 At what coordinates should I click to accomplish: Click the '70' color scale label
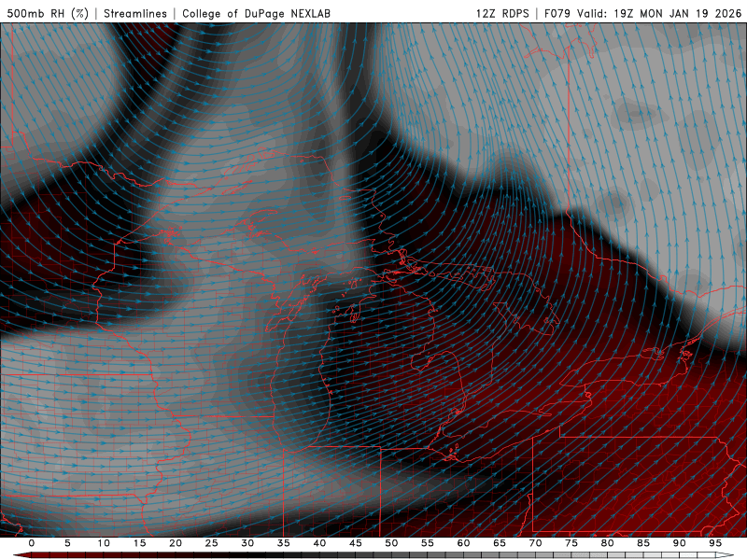click(535, 543)
